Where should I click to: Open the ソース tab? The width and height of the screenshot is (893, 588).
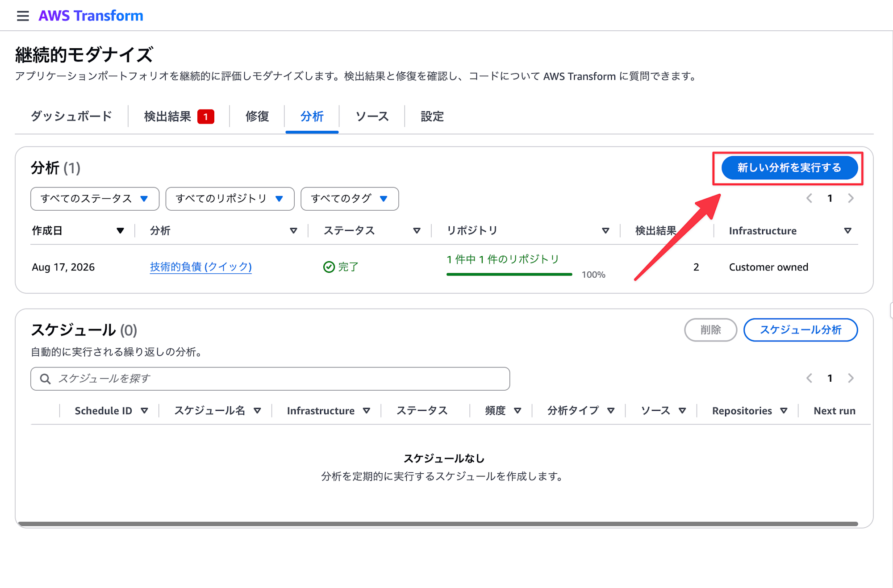click(372, 117)
